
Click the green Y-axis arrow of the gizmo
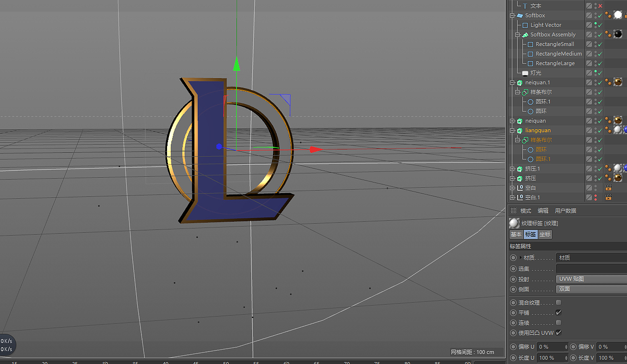click(237, 64)
